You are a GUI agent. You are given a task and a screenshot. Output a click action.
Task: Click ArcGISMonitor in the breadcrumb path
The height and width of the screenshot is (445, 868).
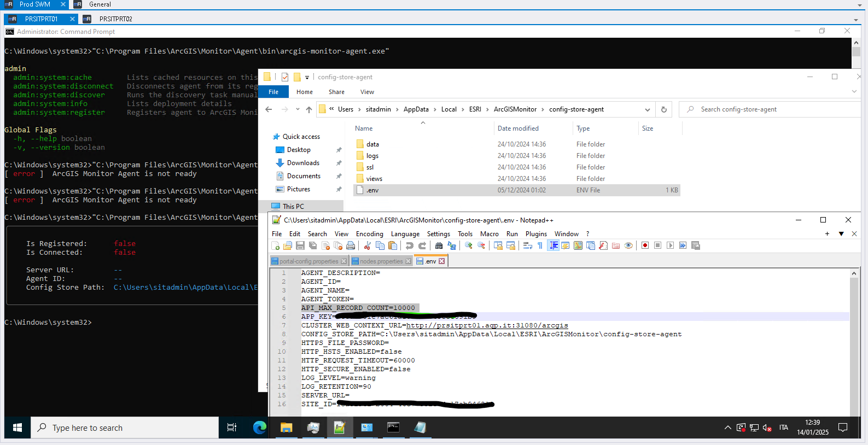pyautogui.click(x=515, y=109)
